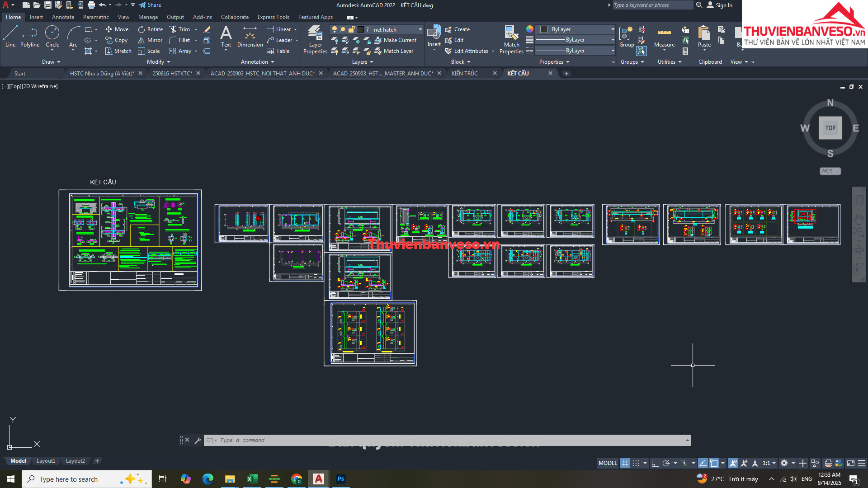This screenshot has width=868, height=488.
Task: Open the layer name dropdown
Action: click(420, 29)
